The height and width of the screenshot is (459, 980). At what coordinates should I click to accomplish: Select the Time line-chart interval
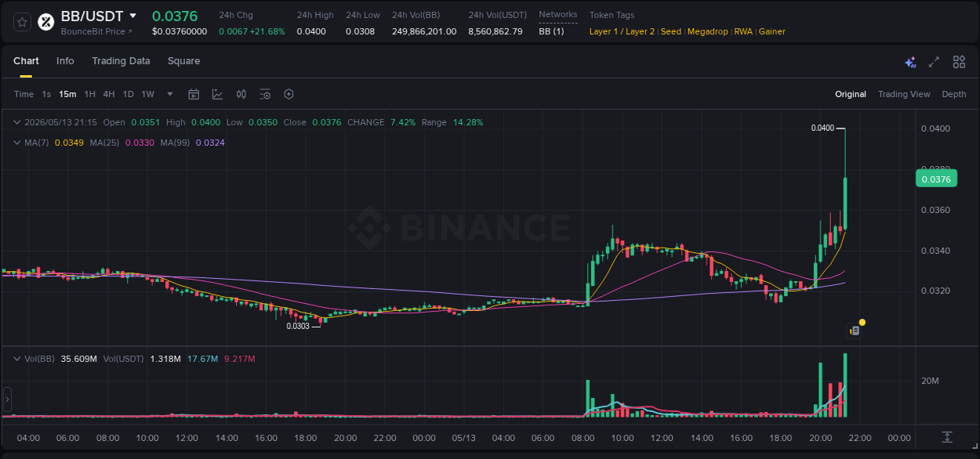coord(24,94)
